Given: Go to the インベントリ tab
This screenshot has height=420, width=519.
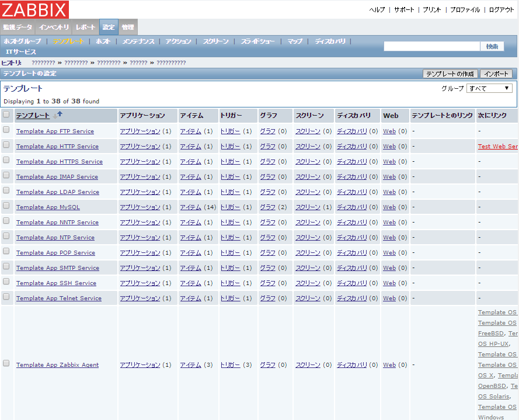Looking at the screenshot, I should [54, 27].
